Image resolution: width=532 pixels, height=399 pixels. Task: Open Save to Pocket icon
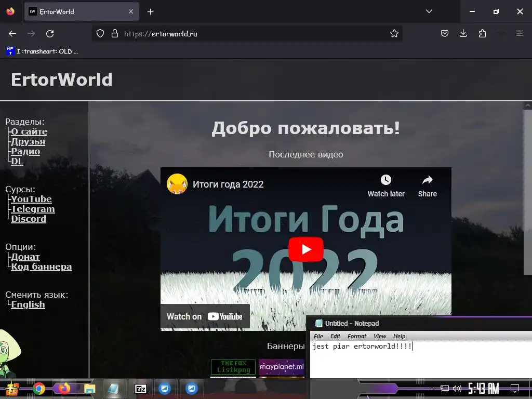(445, 34)
